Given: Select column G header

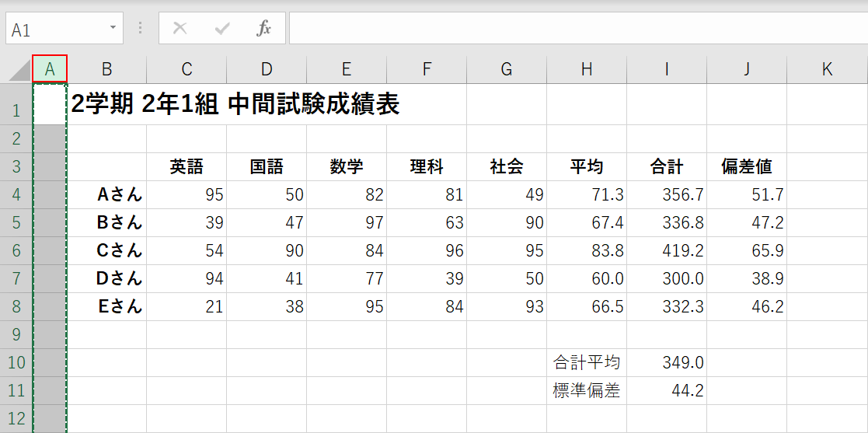Looking at the screenshot, I should coord(507,68).
